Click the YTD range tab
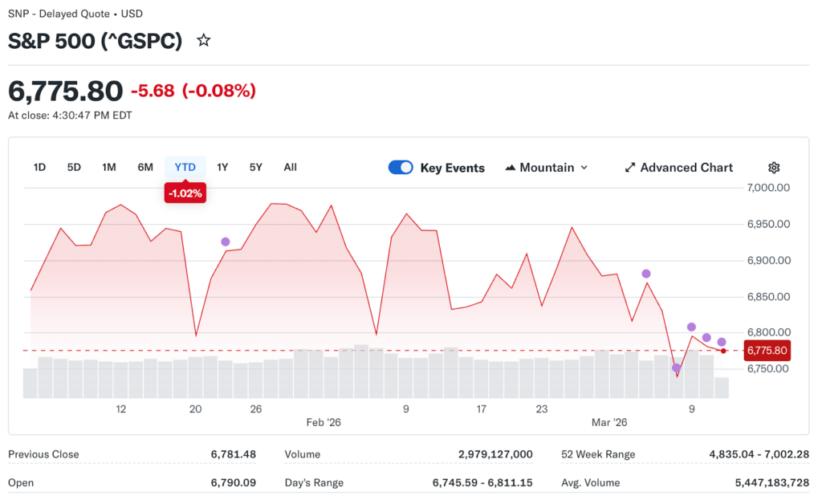The image size is (822, 504). coord(185,168)
